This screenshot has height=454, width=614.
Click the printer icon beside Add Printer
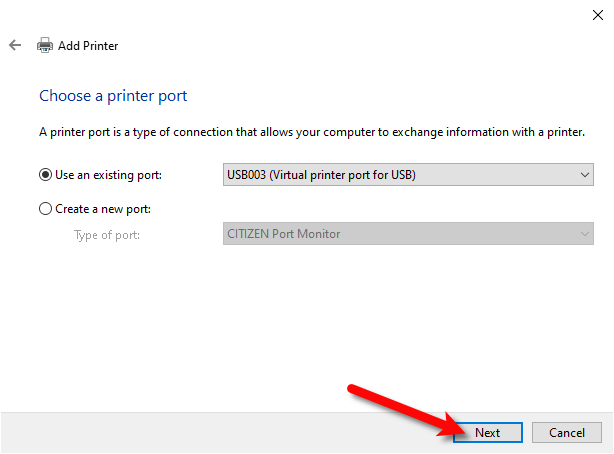45,45
